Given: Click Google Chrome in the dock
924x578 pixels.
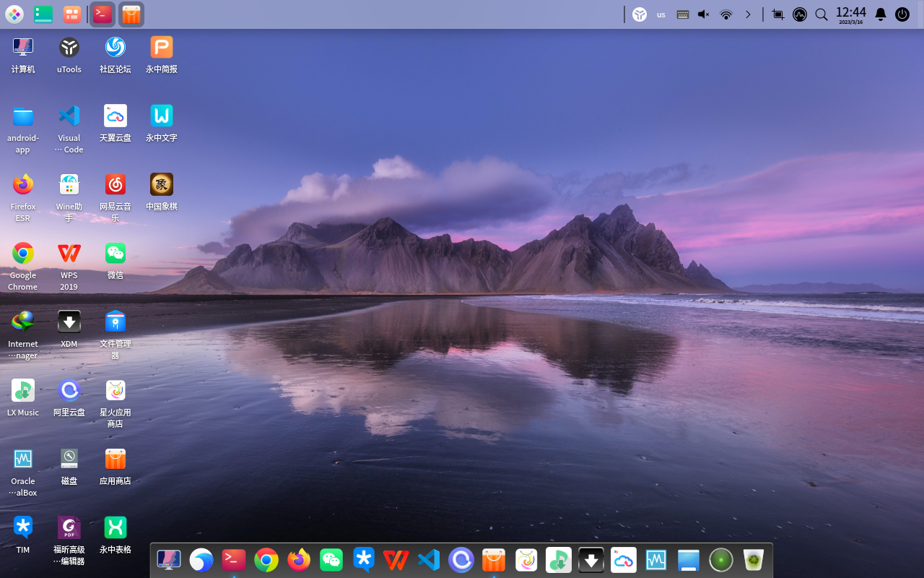Looking at the screenshot, I should pyautogui.click(x=266, y=560).
